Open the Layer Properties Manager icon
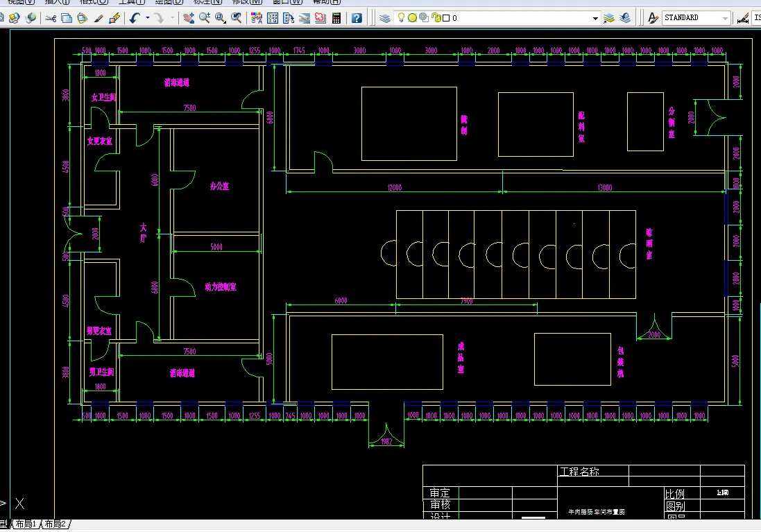Screen dimensions: 761x532 point(385,19)
